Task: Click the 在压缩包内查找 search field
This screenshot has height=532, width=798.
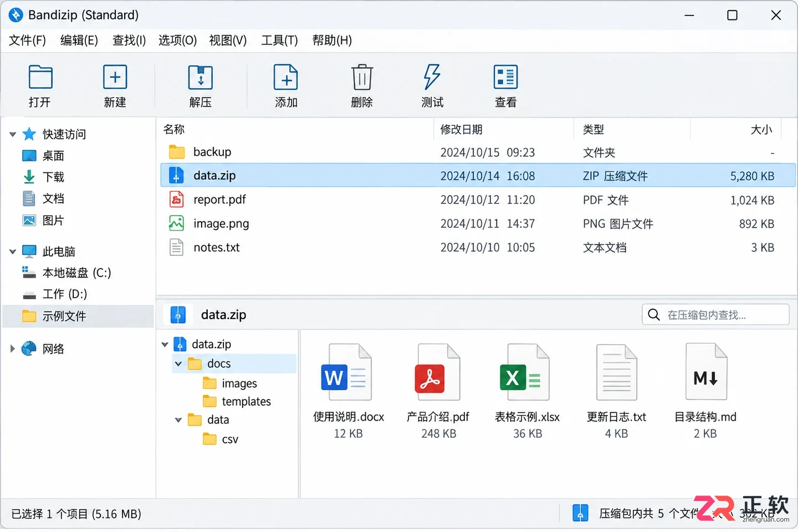Action: click(x=715, y=315)
